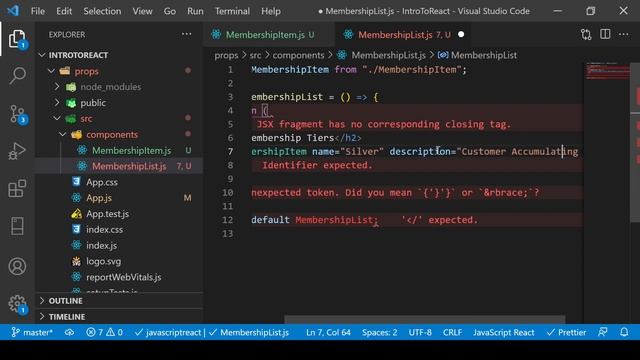Click the components breadcrumb segment
Image resolution: width=640 pixels, height=360 pixels.
click(298, 55)
